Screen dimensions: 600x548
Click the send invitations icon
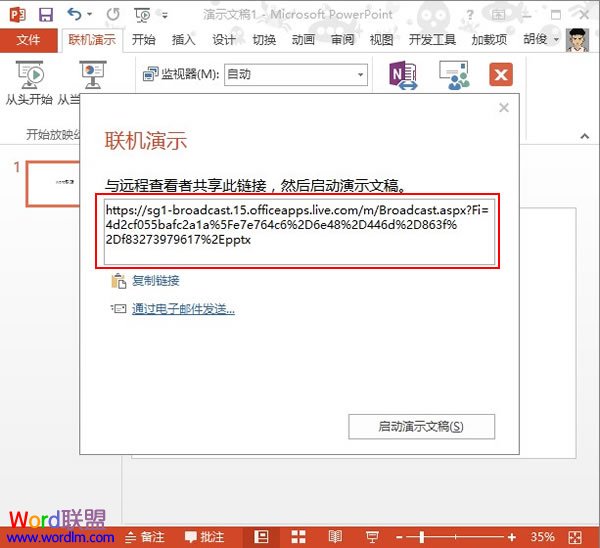pyautogui.click(x=454, y=75)
